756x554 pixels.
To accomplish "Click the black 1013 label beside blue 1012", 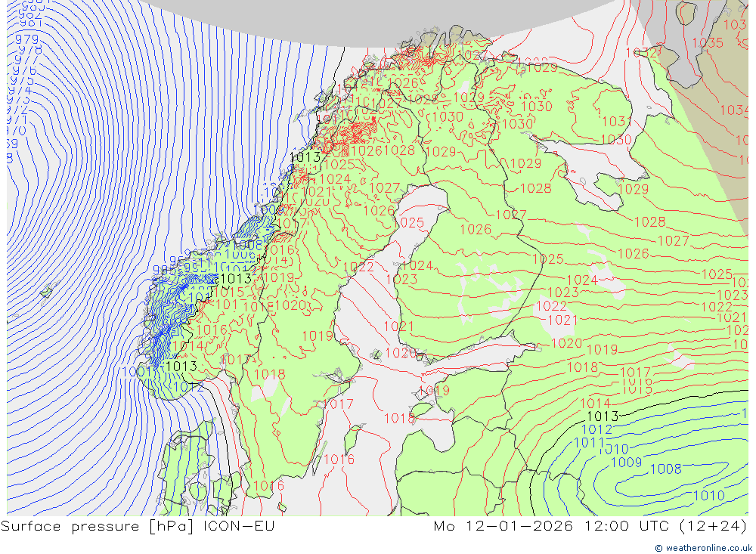I will tap(603, 416).
